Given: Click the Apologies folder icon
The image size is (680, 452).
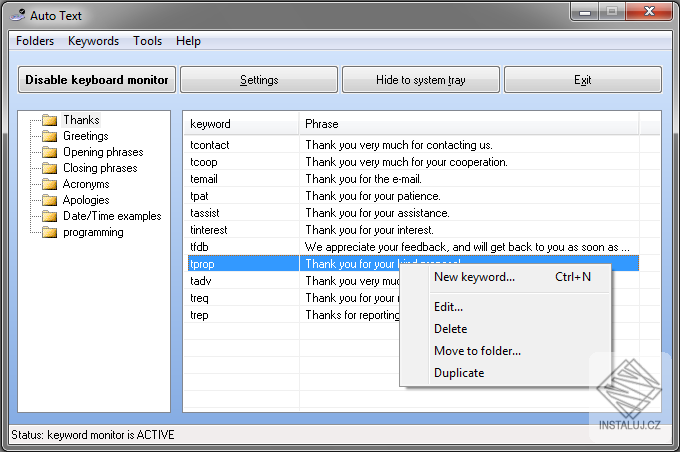Looking at the screenshot, I should [50, 200].
